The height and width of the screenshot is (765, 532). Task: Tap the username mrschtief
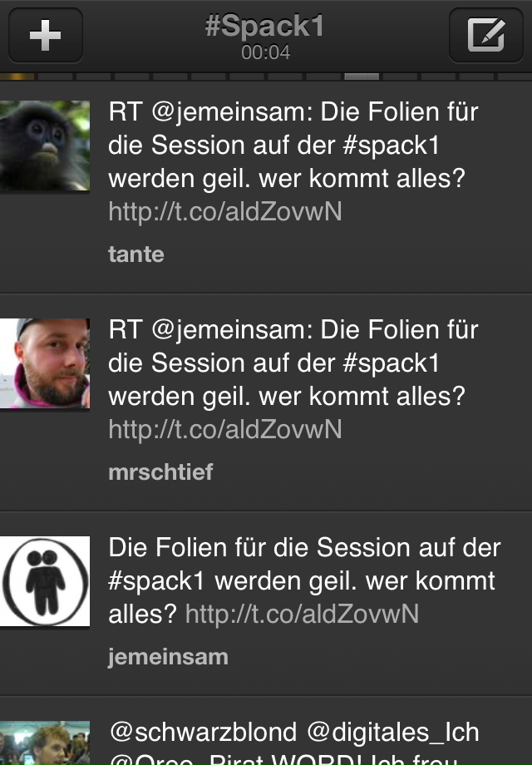160,471
